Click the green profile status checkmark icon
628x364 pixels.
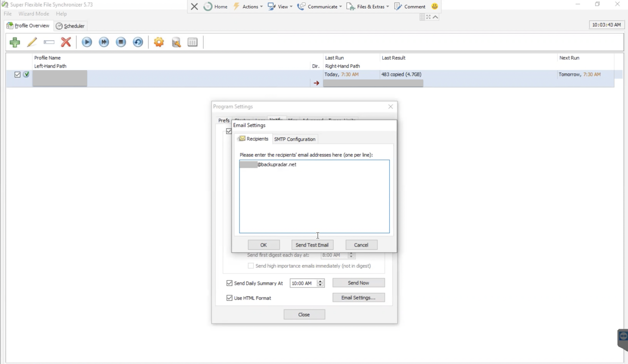26,74
